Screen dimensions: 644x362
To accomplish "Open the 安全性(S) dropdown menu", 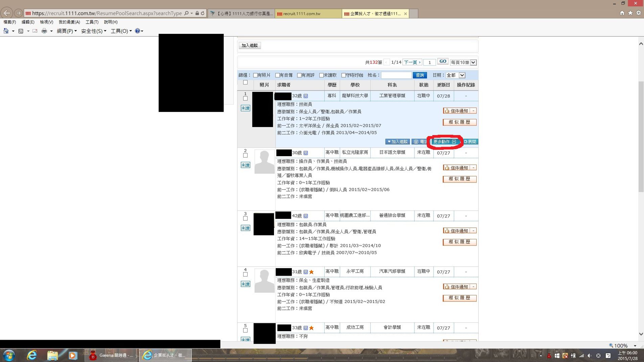I will click(94, 31).
